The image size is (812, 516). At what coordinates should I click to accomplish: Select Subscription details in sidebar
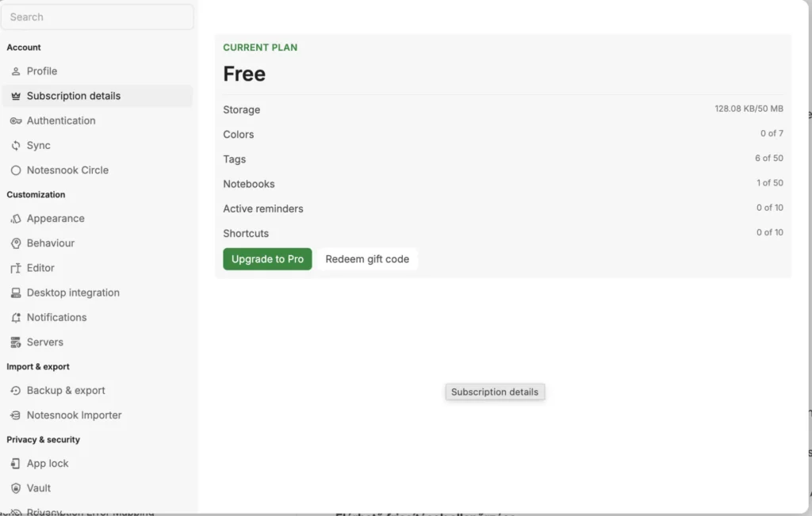point(98,96)
